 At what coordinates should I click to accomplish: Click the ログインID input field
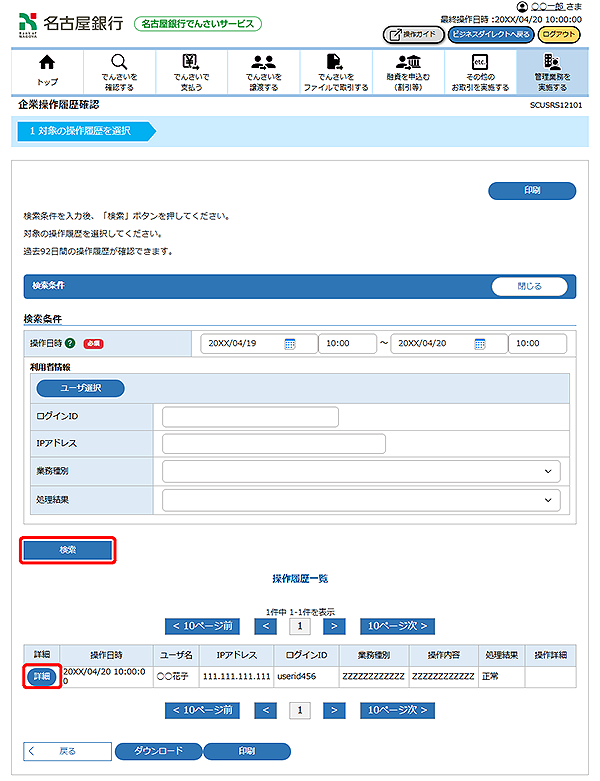(250, 417)
